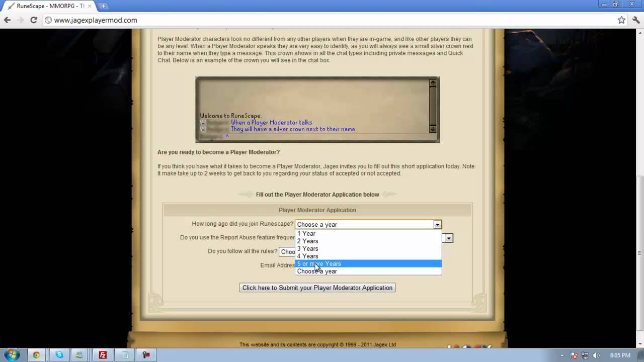Collapse the join-year dropdown via its arrow
644x362 pixels.
(437, 224)
